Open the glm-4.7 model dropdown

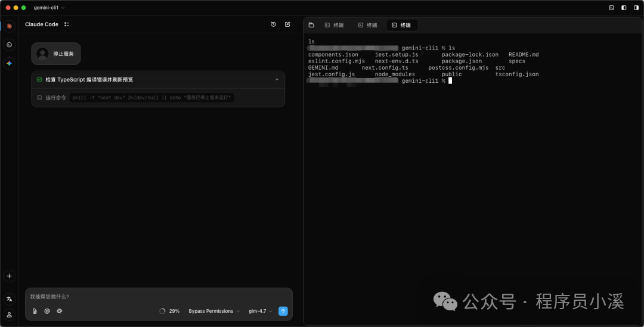point(261,311)
